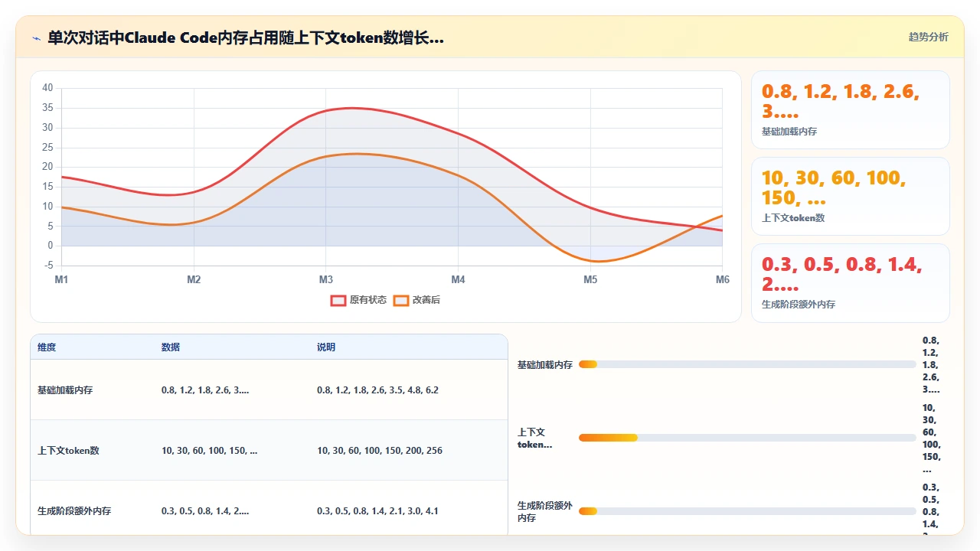Click the 40 y-axis label
This screenshot has width=980, height=551.
pyautogui.click(x=47, y=88)
